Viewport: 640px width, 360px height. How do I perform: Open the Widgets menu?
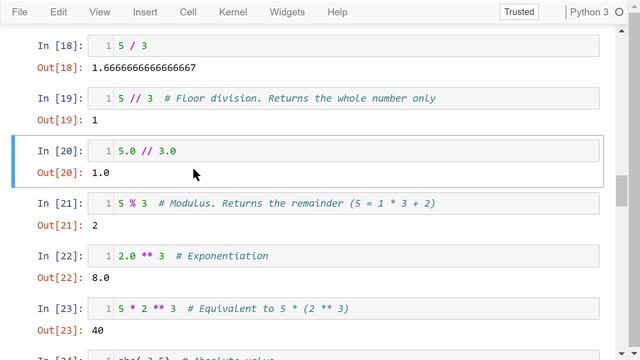(x=287, y=12)
